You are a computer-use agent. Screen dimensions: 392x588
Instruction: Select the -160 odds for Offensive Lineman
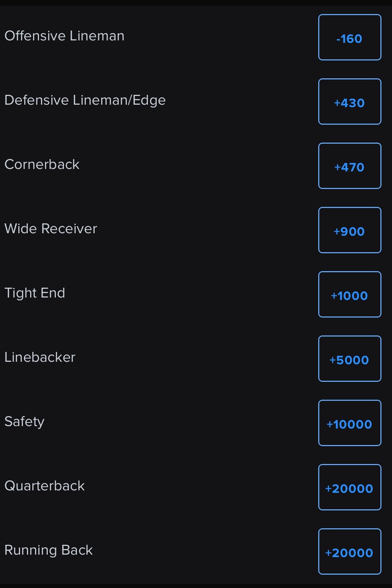point(349,37)
